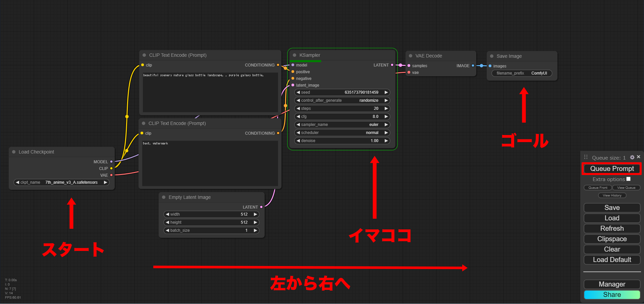This screenshot has width=644, height=304.
Task: Increase cfg with the right arrow
Action: coord(386,117)
